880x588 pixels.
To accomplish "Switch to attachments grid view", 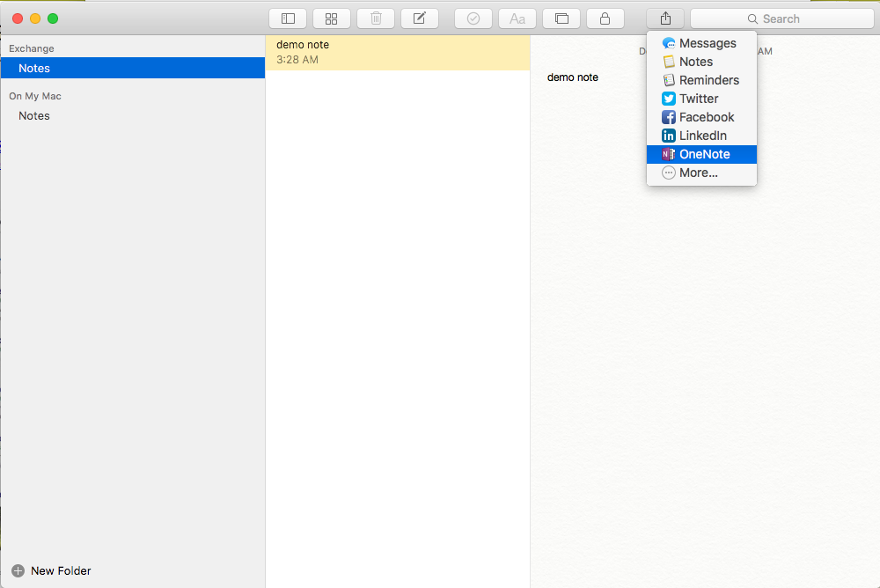I will point(332,18).
